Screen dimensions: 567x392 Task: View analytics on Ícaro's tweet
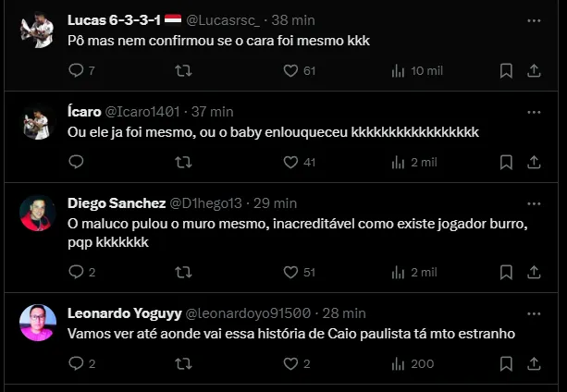click(400, 162)
